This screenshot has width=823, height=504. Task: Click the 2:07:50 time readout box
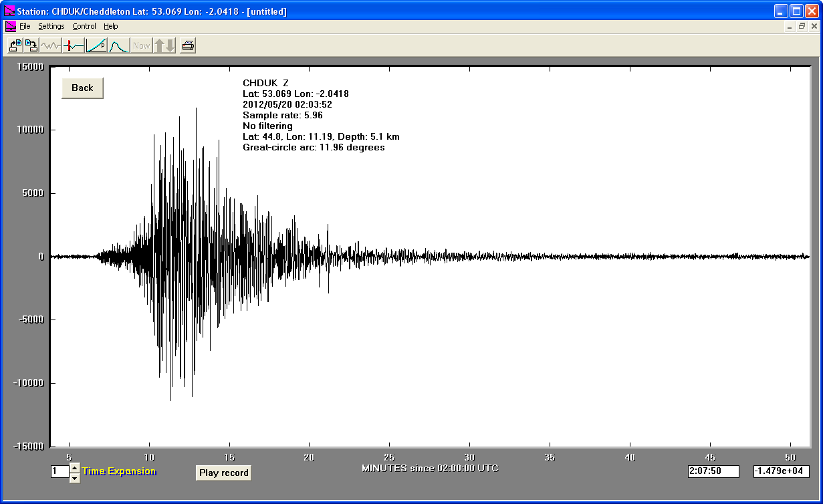click(713, 471)
